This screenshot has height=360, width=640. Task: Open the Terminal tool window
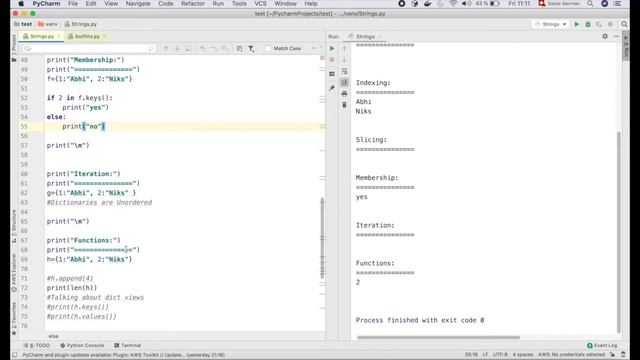tap(127, 345)
